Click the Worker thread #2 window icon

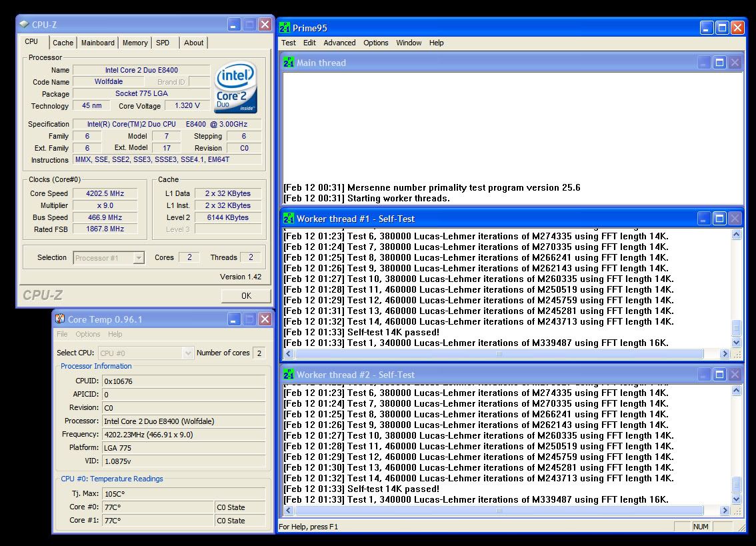288,374
